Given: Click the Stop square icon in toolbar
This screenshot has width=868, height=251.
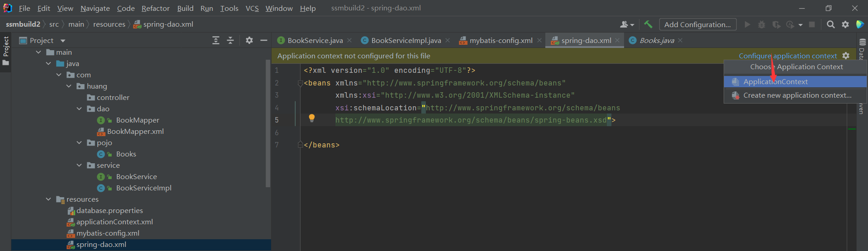Looking at the screenshot, I should [812, 24].
